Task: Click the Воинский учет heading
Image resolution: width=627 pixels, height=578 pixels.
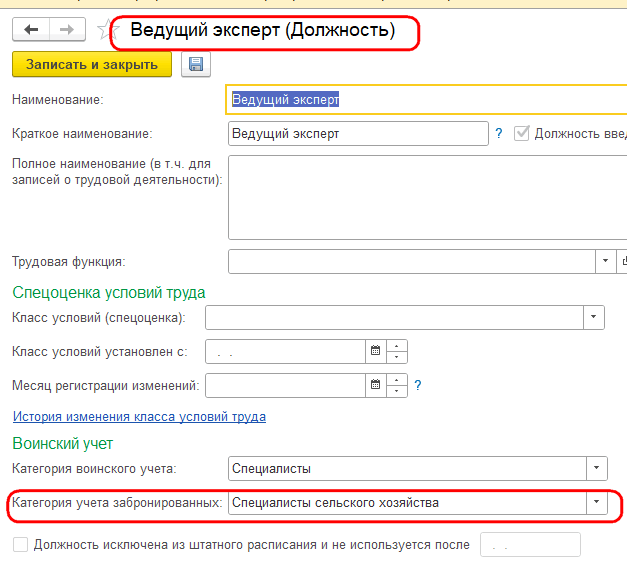Action: tap(63, 443)
